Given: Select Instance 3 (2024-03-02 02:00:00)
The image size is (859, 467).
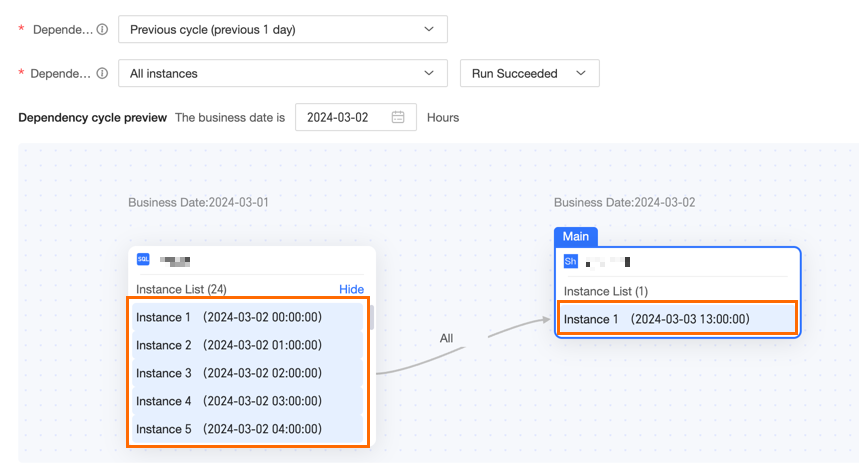Looking at the screenshot, I should 247,373.
